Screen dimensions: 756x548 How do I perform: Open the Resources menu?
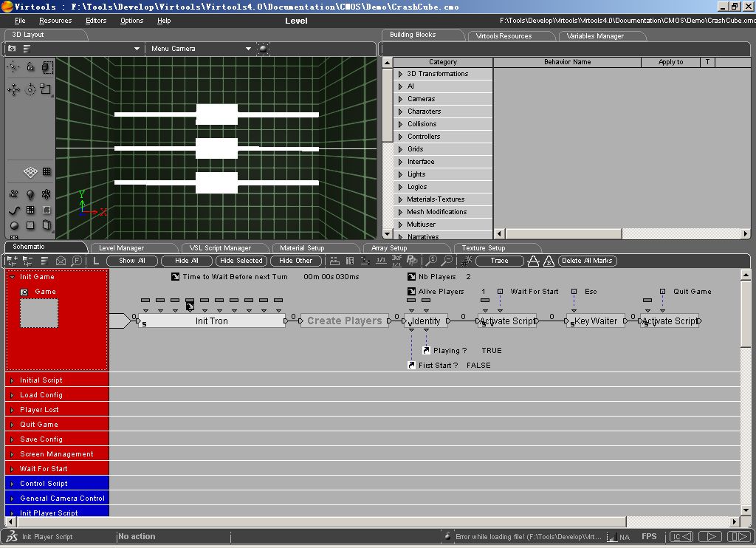pyautogui.click(x=55, y=21)
